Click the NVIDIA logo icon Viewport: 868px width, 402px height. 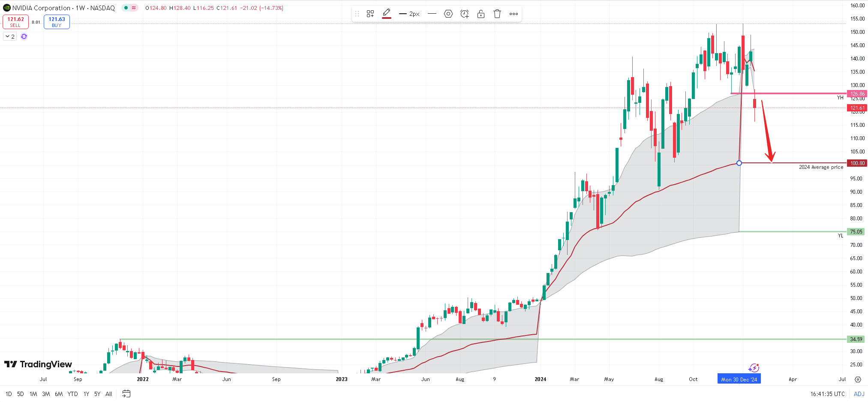tap(6, 8)
